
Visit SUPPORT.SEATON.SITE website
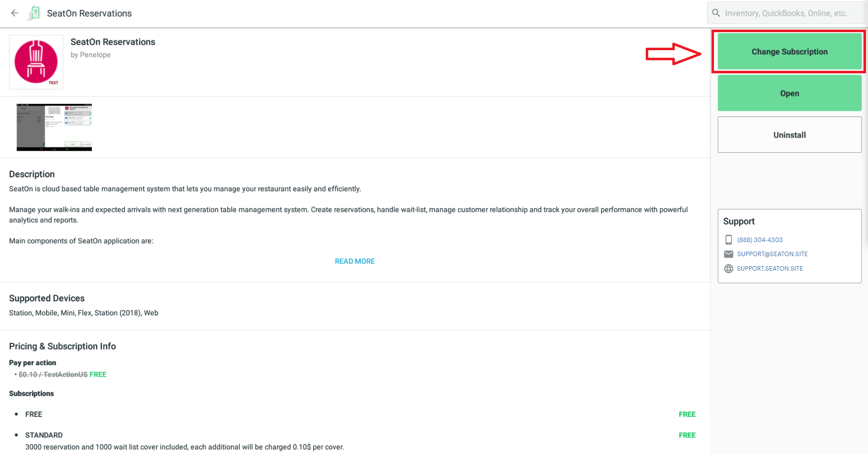pyautogui.click(x=770, y=269)
